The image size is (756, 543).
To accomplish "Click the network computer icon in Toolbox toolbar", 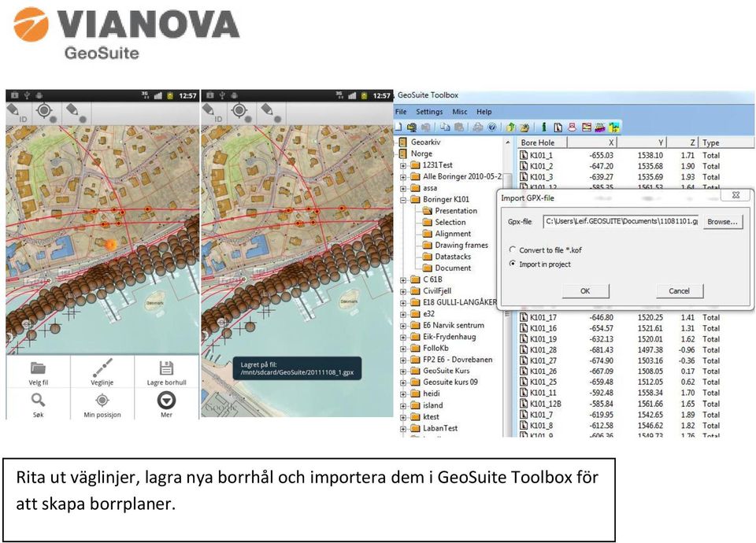I will tap(412, 127).
